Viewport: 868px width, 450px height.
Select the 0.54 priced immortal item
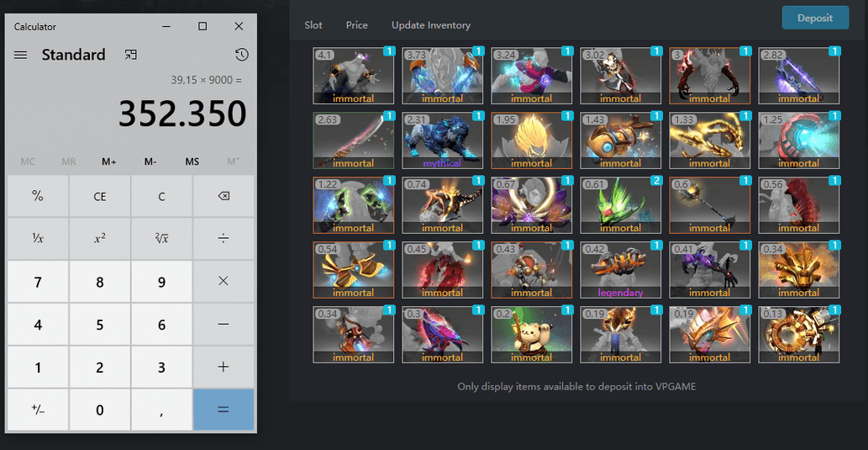353,271
